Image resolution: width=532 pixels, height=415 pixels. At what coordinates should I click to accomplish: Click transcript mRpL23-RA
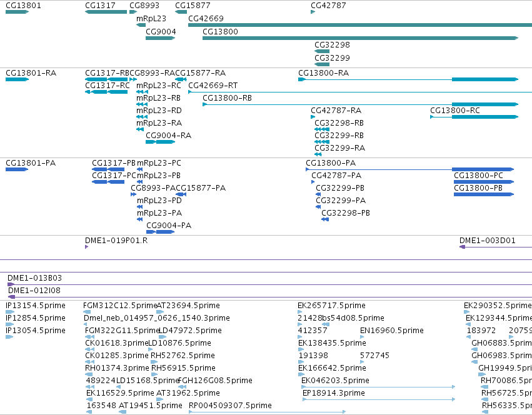(x=159, y=123)
